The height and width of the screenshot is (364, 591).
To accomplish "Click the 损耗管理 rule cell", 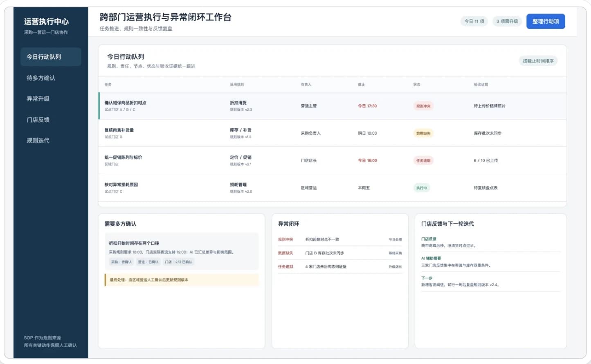I will click(238, 185).
